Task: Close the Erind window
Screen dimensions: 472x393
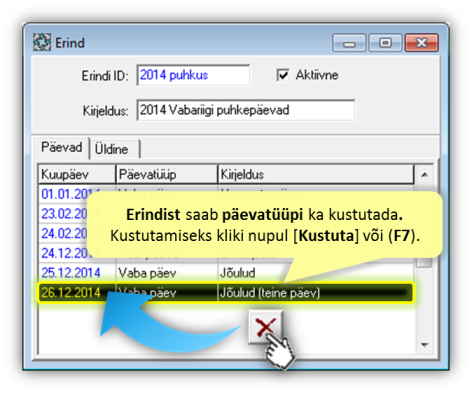Action: [x=421, y=42]
